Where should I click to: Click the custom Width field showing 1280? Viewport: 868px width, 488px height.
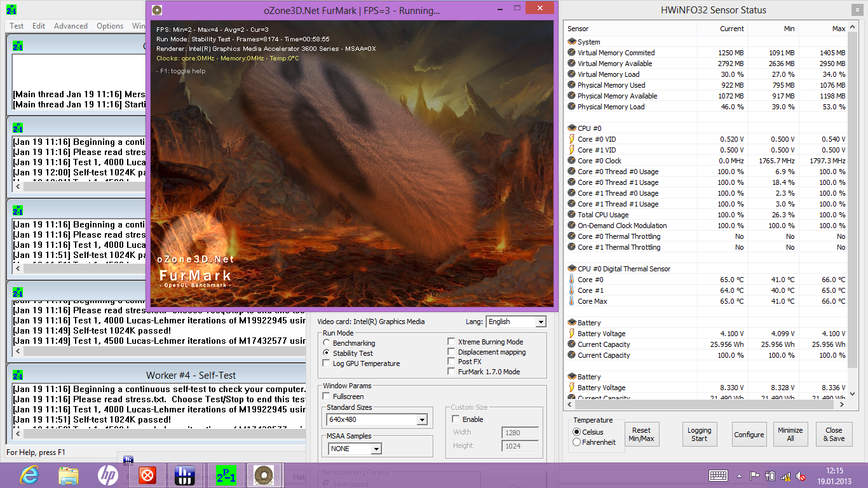[x=520, y=433]
